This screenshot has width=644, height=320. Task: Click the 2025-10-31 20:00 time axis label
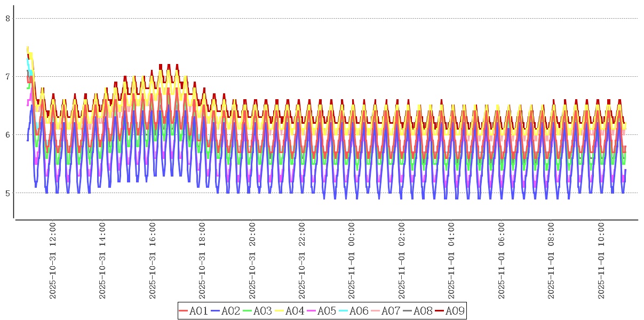point(252,261)
